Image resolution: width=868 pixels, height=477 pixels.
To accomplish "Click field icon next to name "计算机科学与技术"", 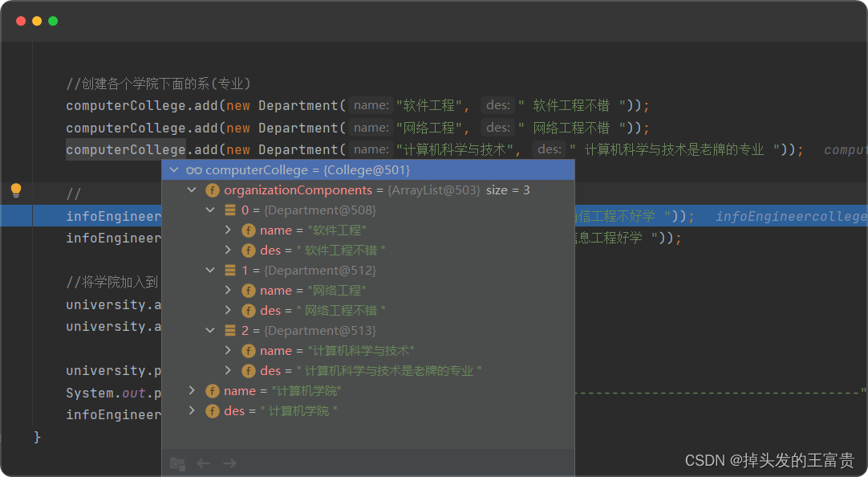I will click(249, 351).
